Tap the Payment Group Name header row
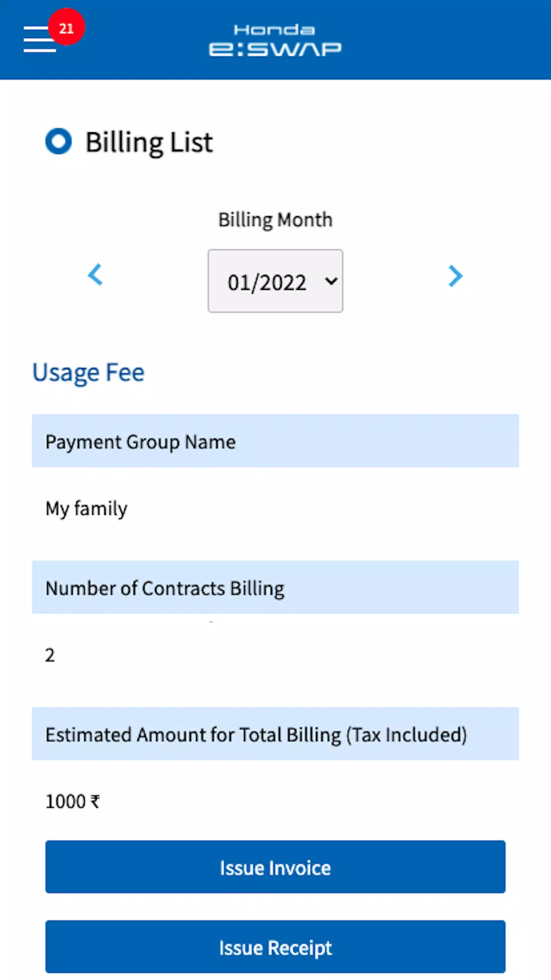 tap(275, 441)
